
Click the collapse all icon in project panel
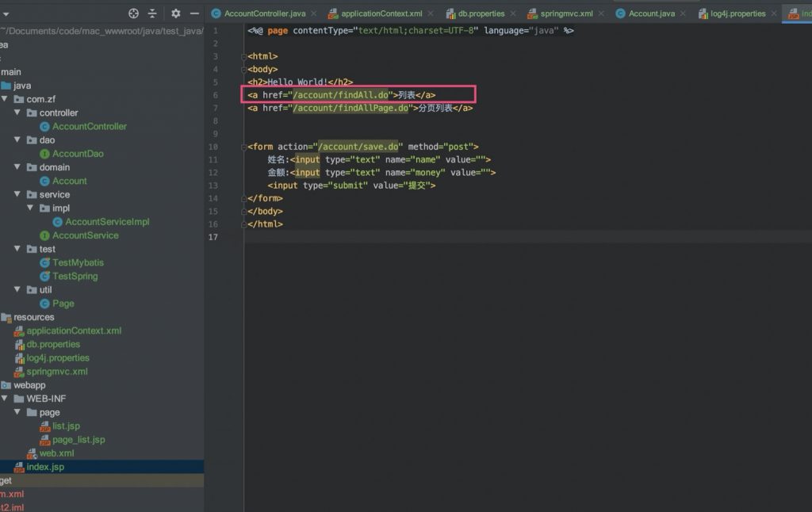pos(153,13)
